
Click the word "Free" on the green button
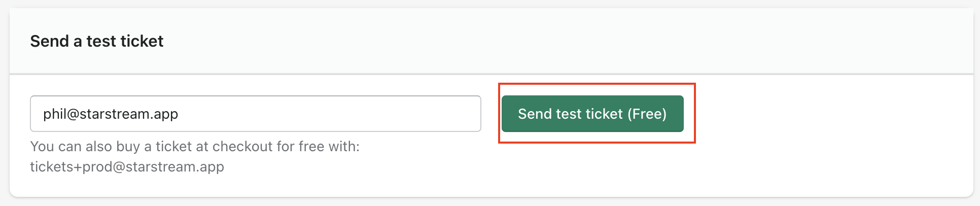[x=647, y=114]
